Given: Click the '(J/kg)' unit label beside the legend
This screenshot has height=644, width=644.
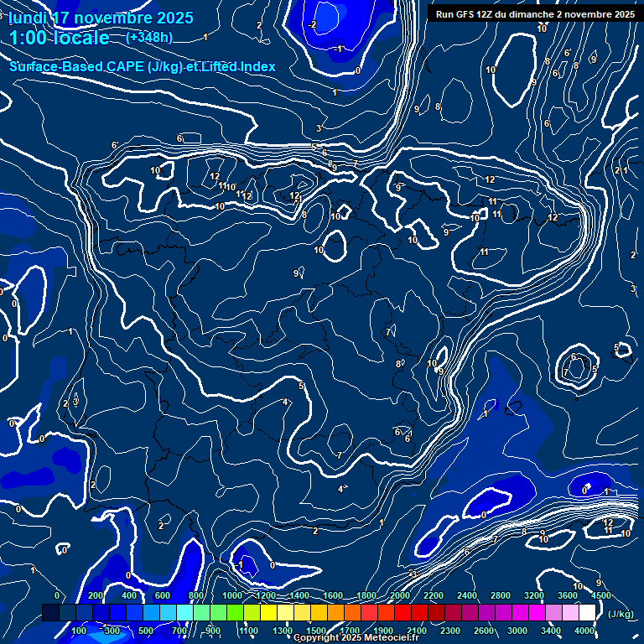Looking at the screenshot, I should click(621, 614).
